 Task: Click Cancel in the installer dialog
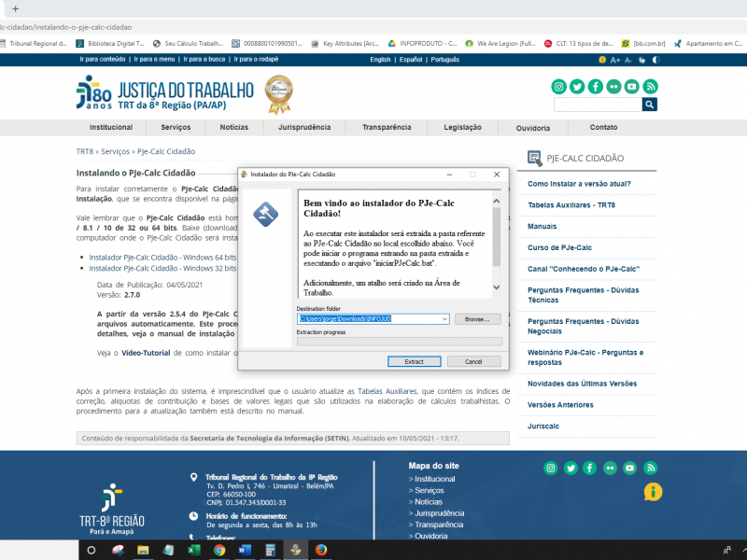tap(473, 362)
